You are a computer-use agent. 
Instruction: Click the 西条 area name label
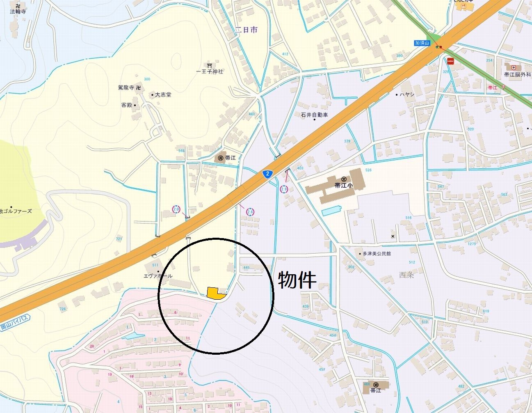point(406,275)
